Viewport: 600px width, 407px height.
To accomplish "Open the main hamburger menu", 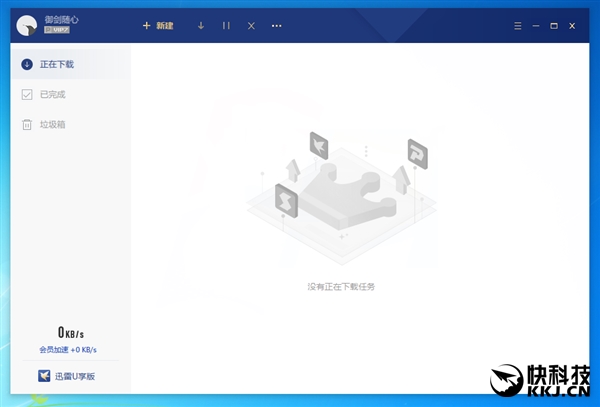I will point(518,26).
